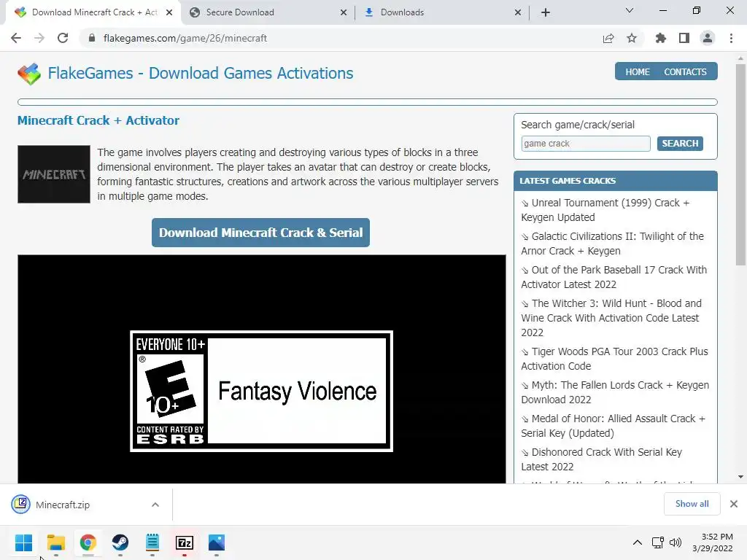Screen dimensions: 747x560
Task: Click the browser forward arrow
Action: (x=39, y=38)
